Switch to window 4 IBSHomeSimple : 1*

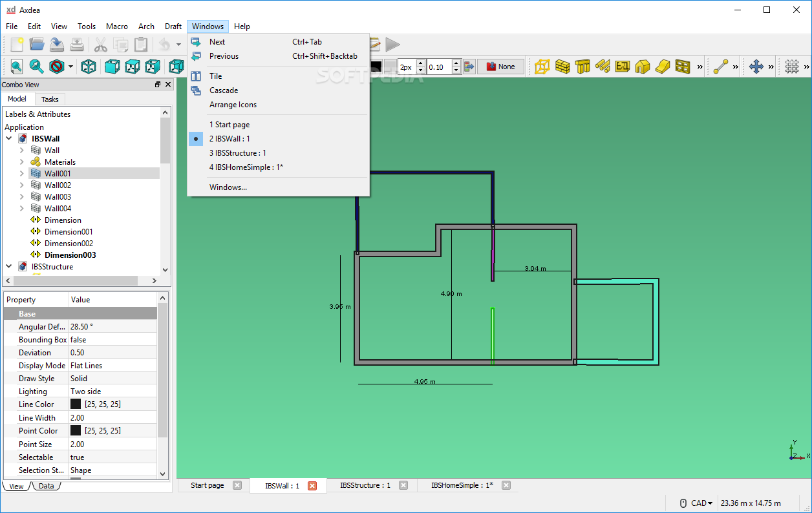pyautogui.click(x=278, y=167)
